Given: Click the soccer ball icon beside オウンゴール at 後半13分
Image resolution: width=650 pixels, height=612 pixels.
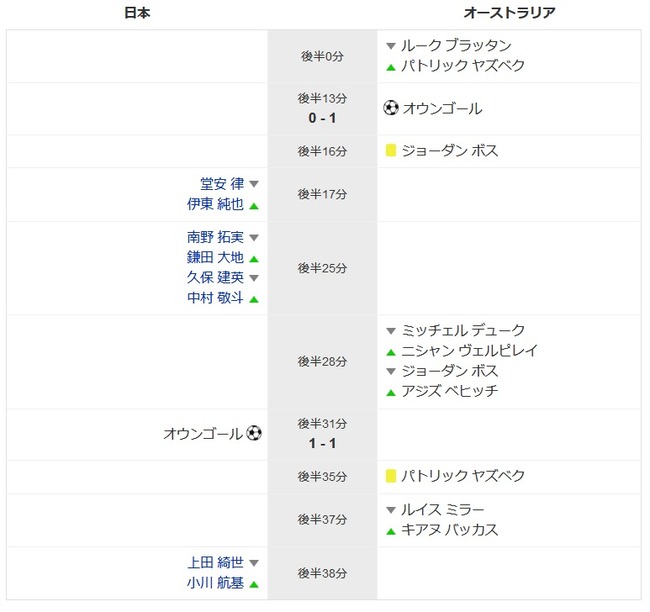Looking at the screenshot, I should (x=390, y=108).
